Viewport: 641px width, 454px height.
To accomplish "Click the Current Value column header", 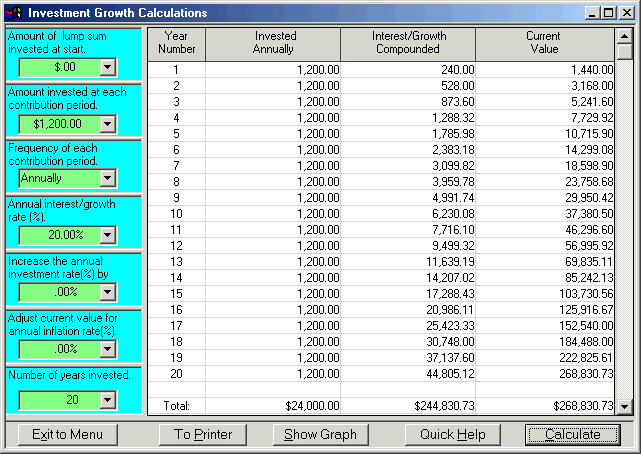I will tap(545, 44).
